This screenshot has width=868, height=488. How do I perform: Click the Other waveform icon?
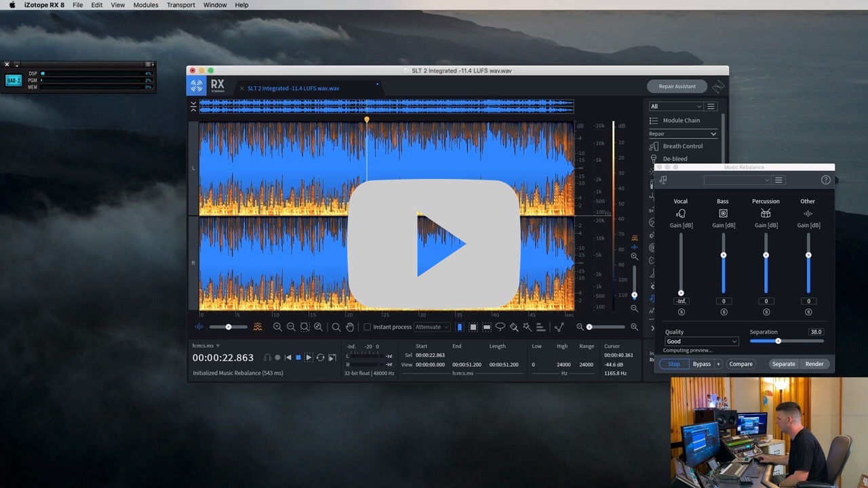pyautogui.click(x=808, y=213)
